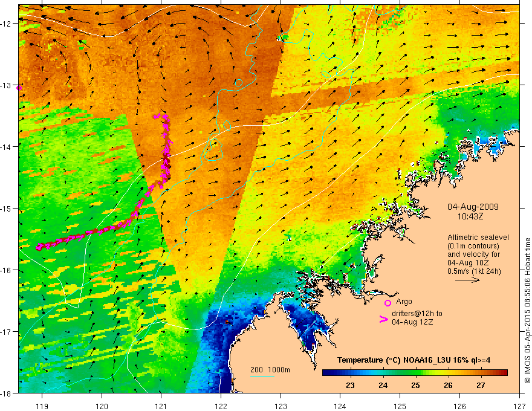Click the '04-Aug-2009' date text
This screenshot has width=532, height=411.
pyautogui.click(x=473, y=207)
